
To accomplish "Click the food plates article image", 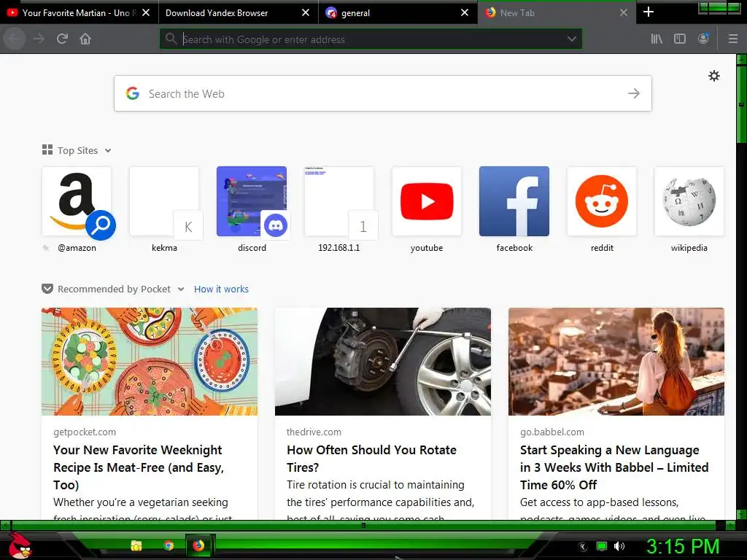I will pyautogui.click(x=150, y=362).
